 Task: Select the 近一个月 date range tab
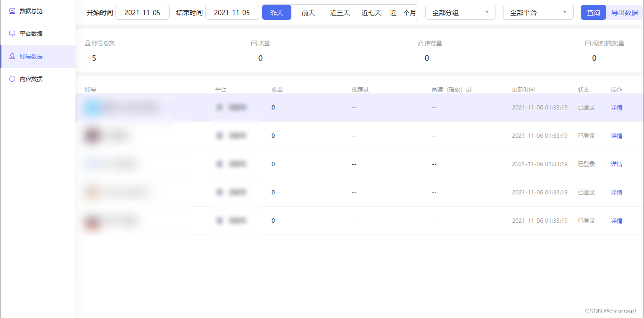[403, 13]
